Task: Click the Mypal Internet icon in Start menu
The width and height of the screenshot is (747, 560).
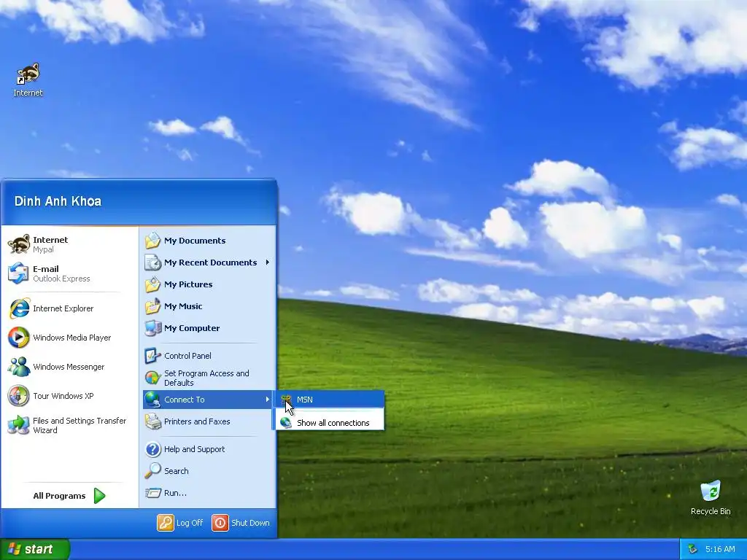Action: click(18, 244)
